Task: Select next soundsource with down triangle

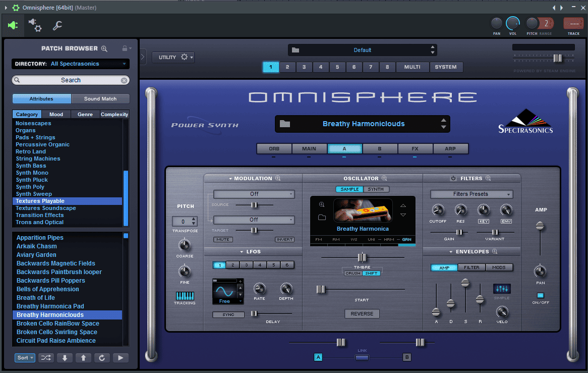Action: [x=403, y=215]
